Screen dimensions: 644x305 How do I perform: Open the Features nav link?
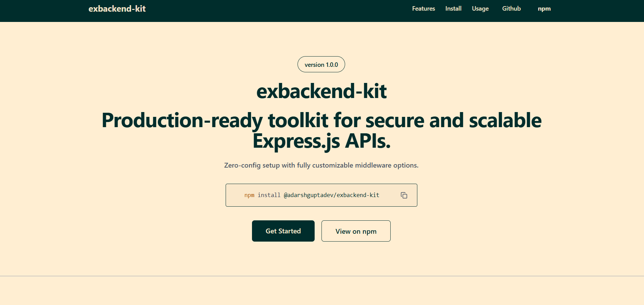click(424, 9)
